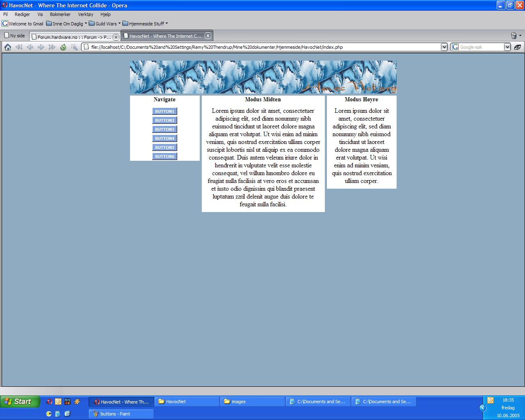Close the Forum.hardware.no tab

pos(116,37)
